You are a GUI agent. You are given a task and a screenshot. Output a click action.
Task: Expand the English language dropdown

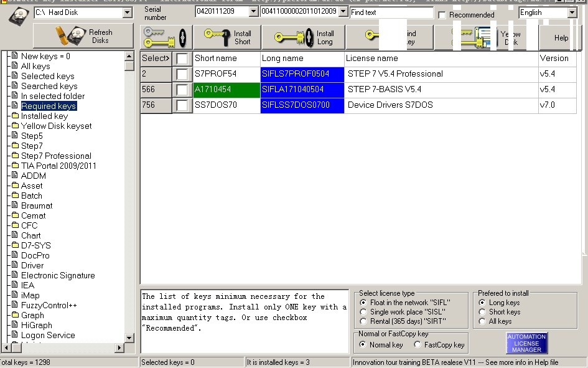(x=572, y=12)
